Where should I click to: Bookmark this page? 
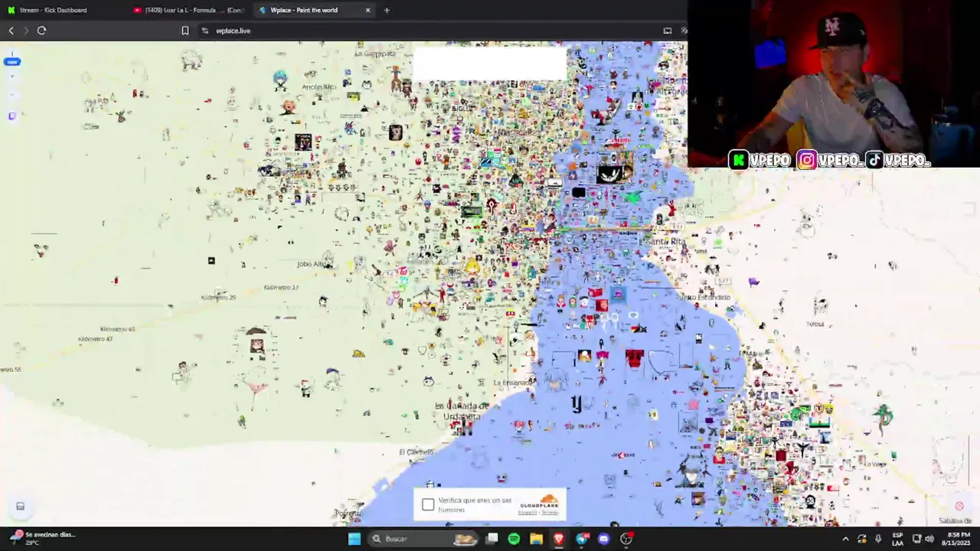[x=185, y=31]
